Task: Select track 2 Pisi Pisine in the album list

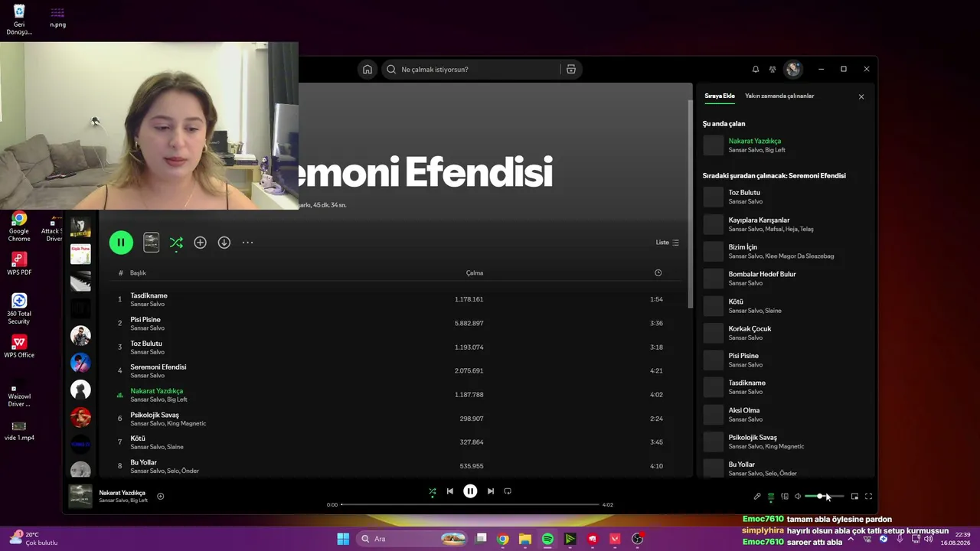Action: [397, 323]
